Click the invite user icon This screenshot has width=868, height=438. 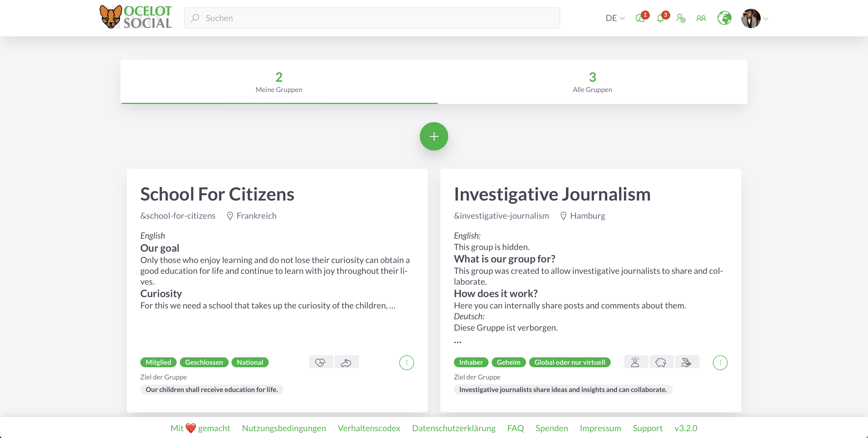click(681, 18)
